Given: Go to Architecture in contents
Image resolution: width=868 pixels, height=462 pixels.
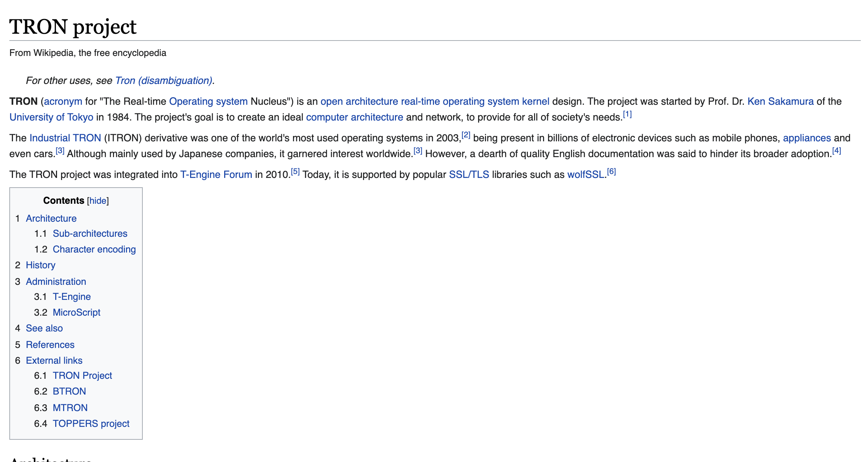Looking at the screenshot, I should coord(51,218).
